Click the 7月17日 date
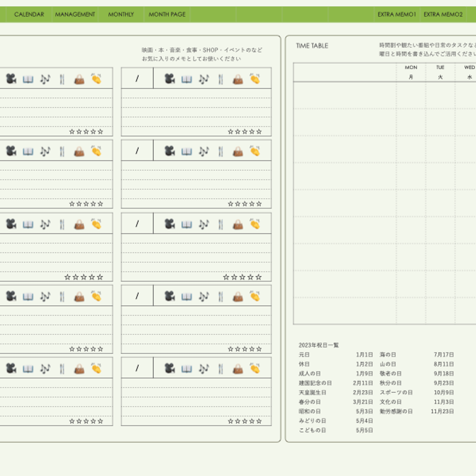The height and width of the screenshot is (476, 476). coord(444,354)
